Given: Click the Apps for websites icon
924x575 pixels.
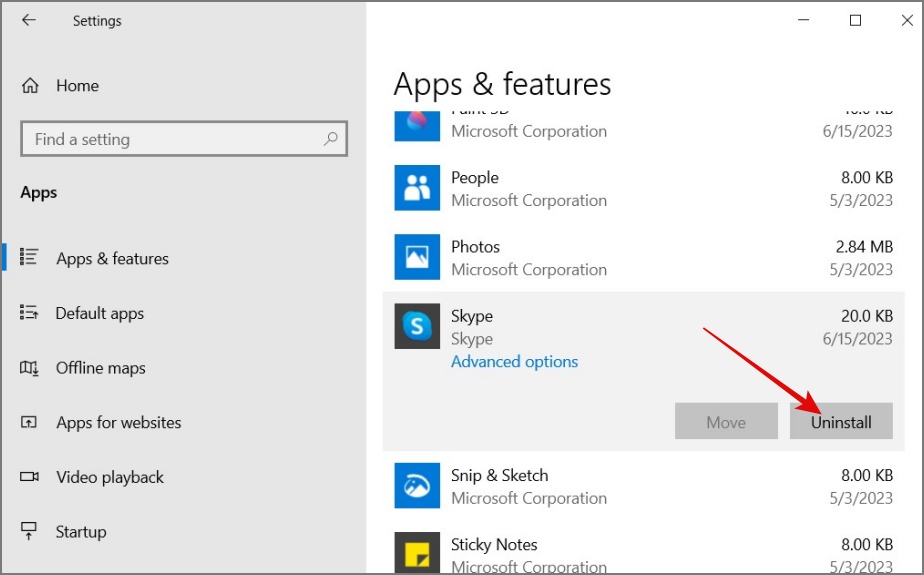Looking at the screenshot, I should click(29, 422).
